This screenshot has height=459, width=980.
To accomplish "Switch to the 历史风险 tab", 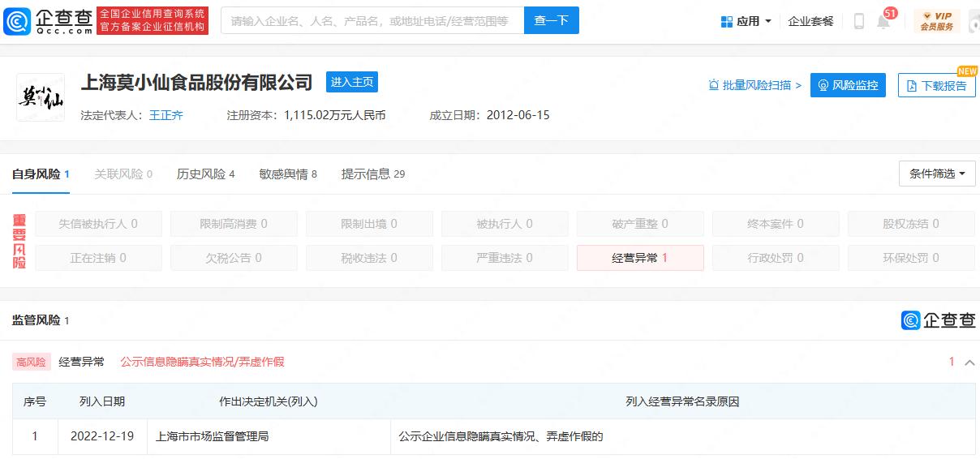I will (x=205, y=174).
